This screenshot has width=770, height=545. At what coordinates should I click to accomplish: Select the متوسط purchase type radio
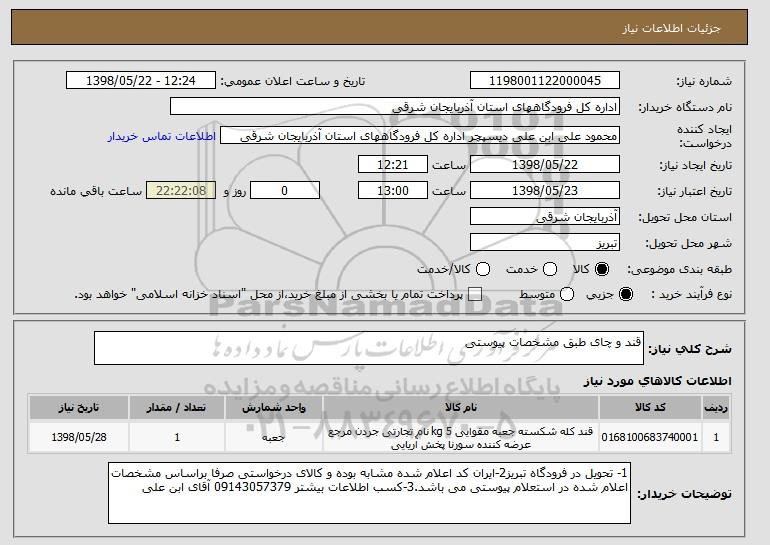click(567, 294)
